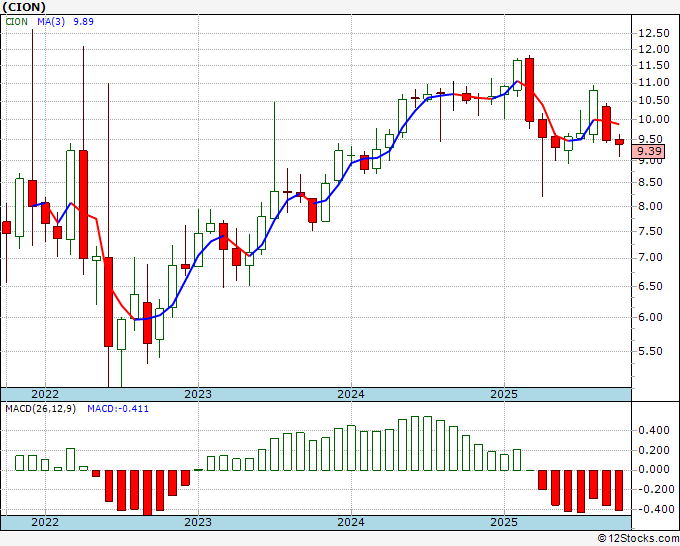The image size is (680, 546).
Task: Select the 12.50 price axis label
Action: click(x=654, y=33)
